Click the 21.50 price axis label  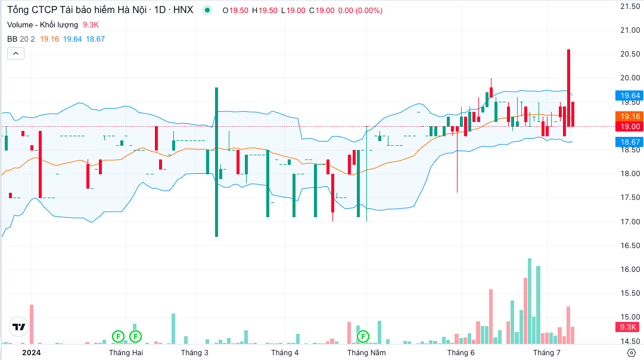[x=630, y=6]
